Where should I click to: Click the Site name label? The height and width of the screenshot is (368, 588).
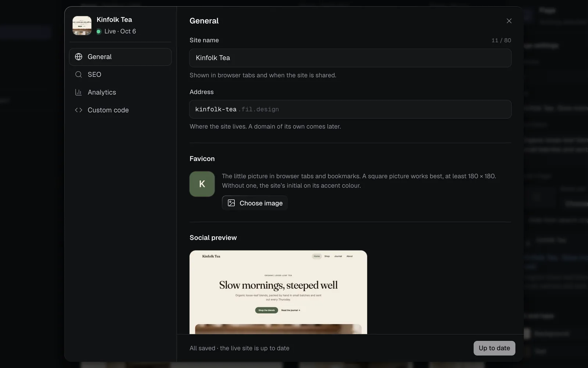click(204, 40)
